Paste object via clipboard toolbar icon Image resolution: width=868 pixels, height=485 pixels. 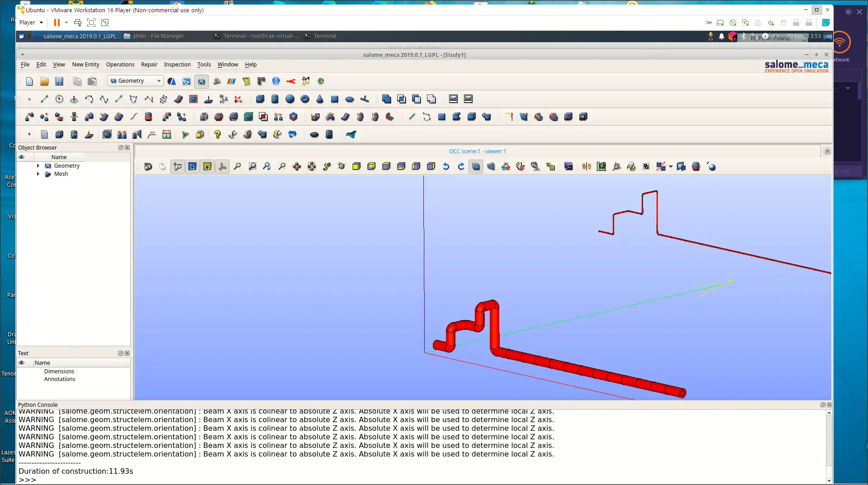click(x=92, y=81)
